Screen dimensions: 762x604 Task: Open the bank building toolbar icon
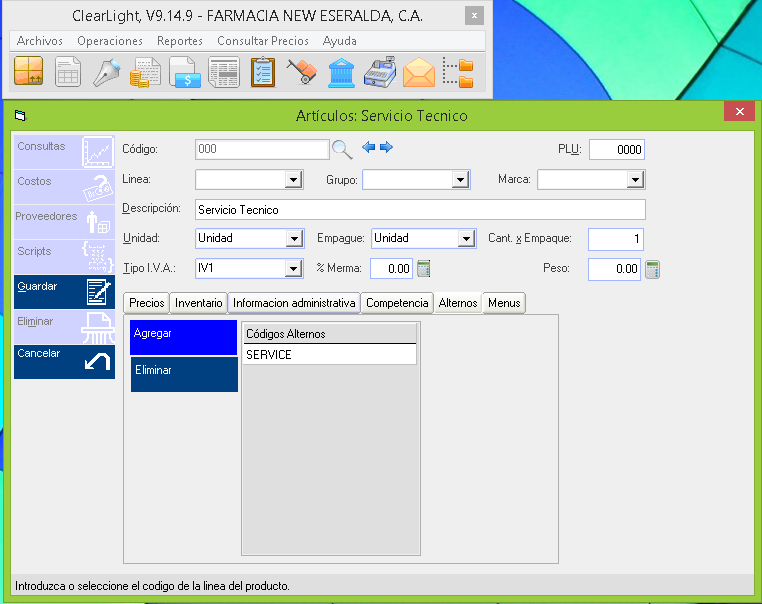(341, 73)
